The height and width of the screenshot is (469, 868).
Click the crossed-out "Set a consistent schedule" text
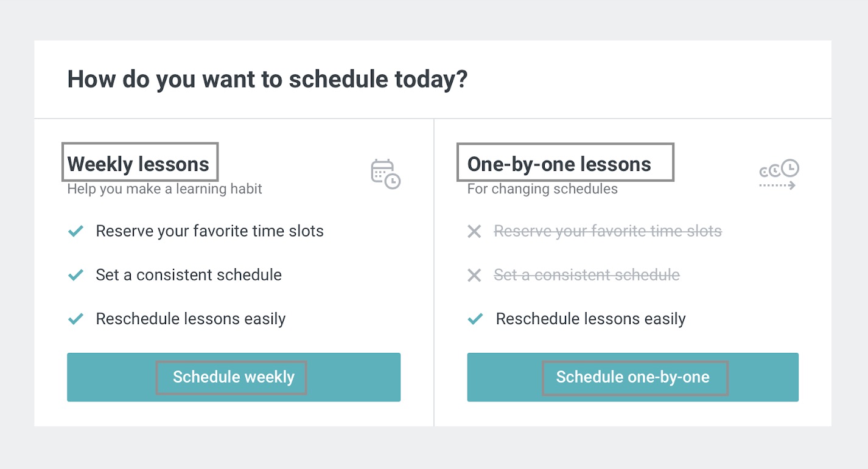coord(587,275)
